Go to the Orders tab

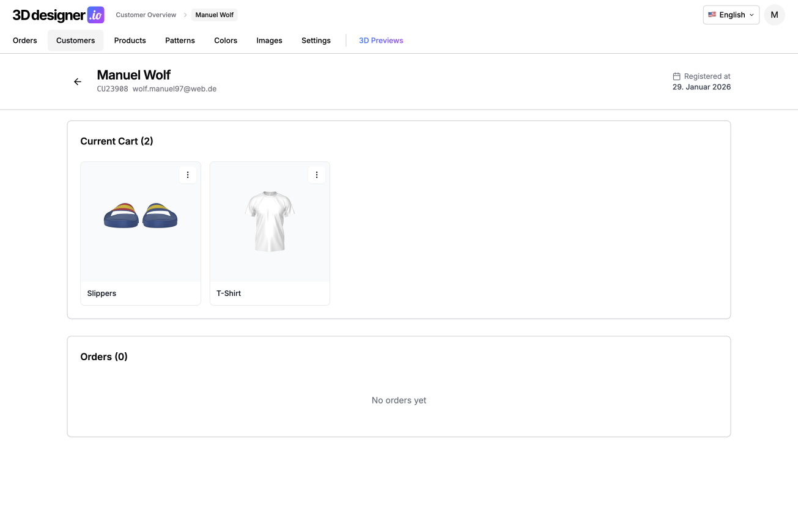pyautogui.click(x=25, y=40)
